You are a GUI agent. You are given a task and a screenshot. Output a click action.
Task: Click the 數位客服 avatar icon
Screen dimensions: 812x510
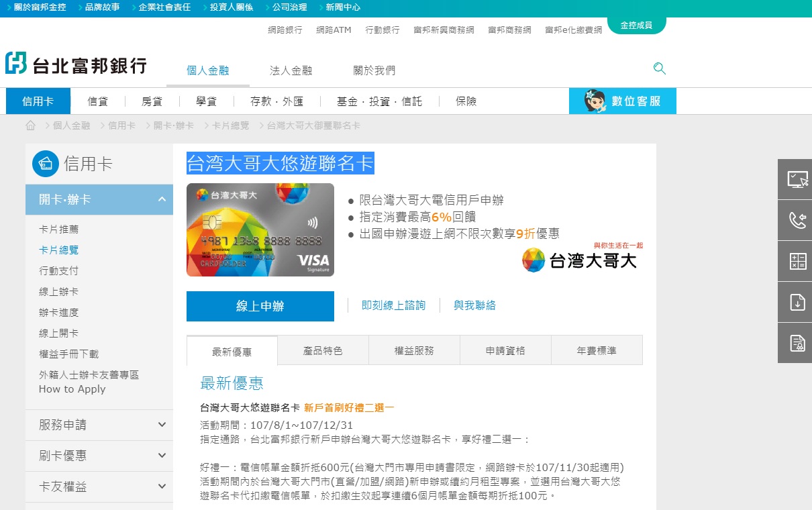pos(595,101)
